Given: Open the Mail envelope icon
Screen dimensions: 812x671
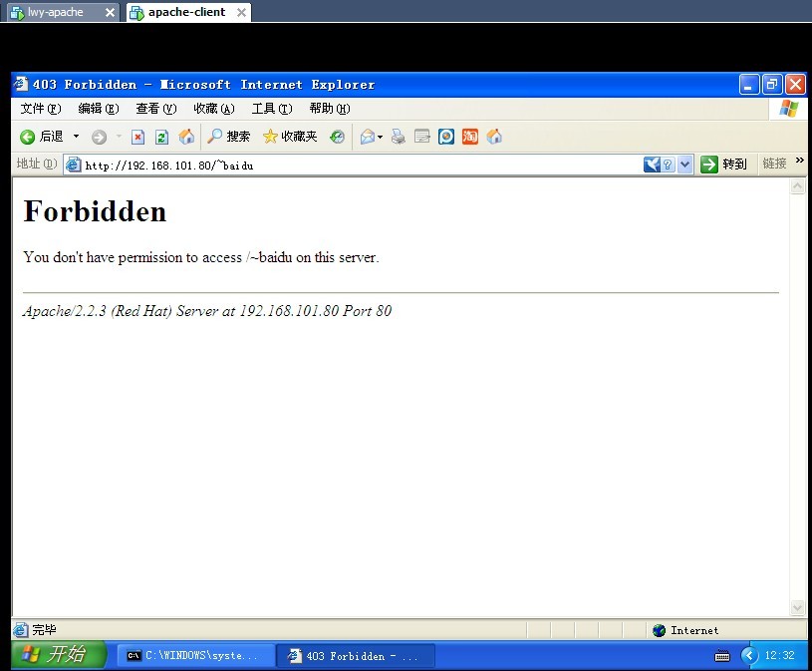Looking at the screenshot, I should point(368,137).
